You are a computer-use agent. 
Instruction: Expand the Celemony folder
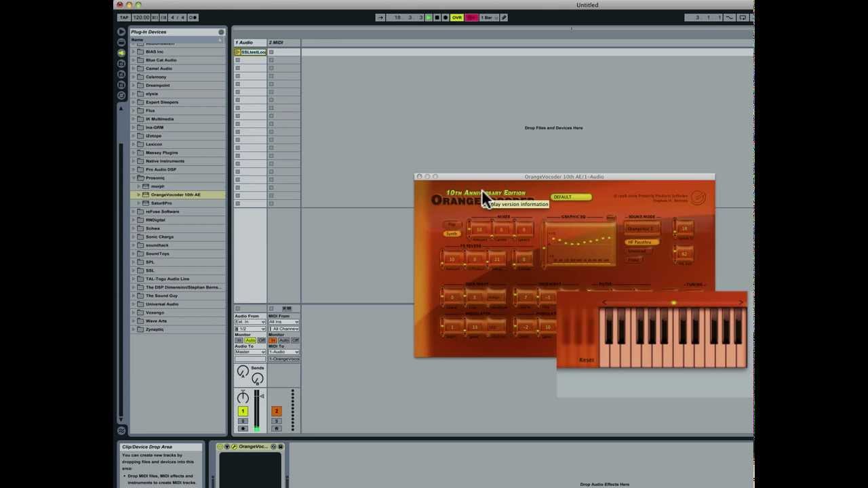[134, 77]
